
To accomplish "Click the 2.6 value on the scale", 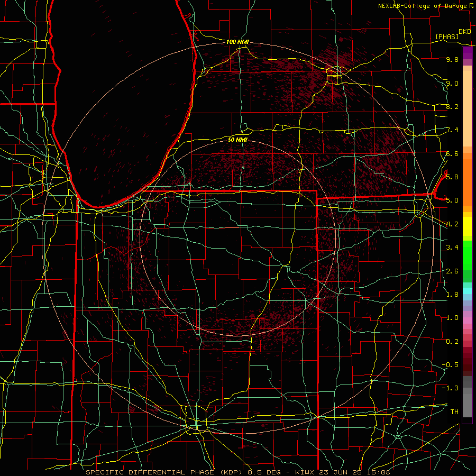I will tap(452, 271).
